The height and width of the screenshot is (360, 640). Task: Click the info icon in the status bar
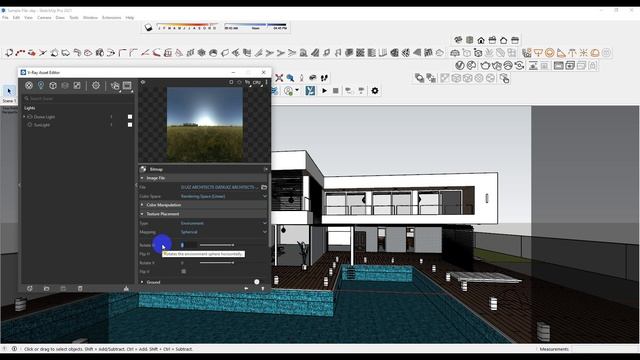pos(14,349)
